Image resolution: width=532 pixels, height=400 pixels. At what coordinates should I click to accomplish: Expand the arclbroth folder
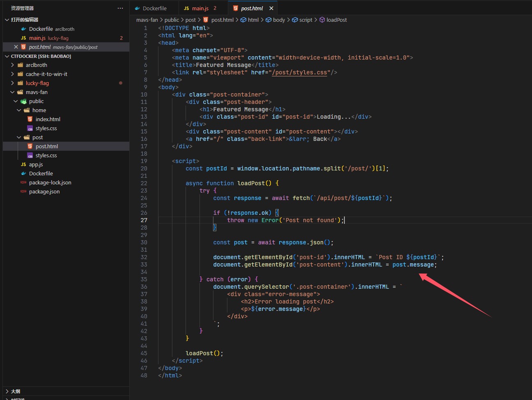(36, 65)
